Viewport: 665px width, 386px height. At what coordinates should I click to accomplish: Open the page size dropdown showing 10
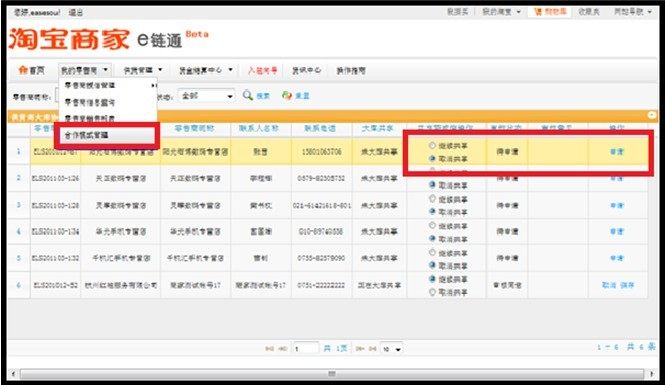(x=391, y=349)
